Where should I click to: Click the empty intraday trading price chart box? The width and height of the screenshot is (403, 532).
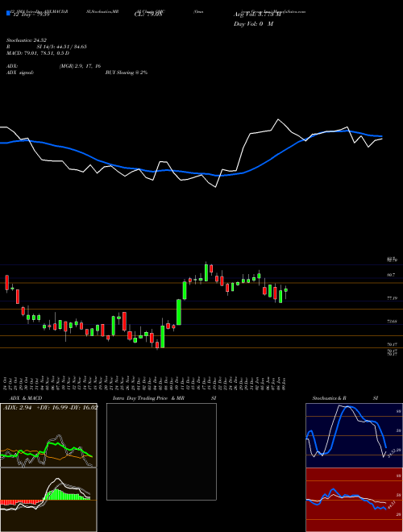pyautogui.click(x=161, y=451)
